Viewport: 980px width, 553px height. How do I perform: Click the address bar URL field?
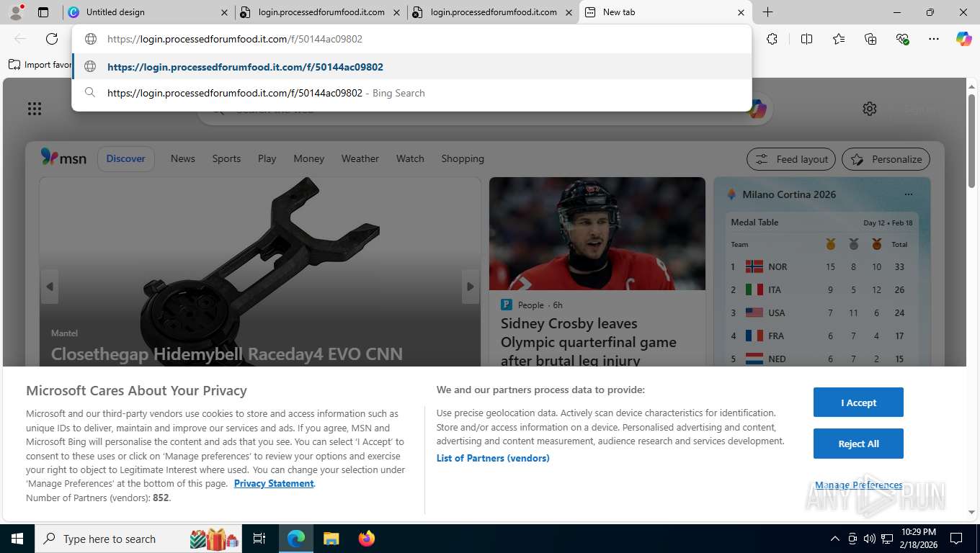(x=411, y=40)
